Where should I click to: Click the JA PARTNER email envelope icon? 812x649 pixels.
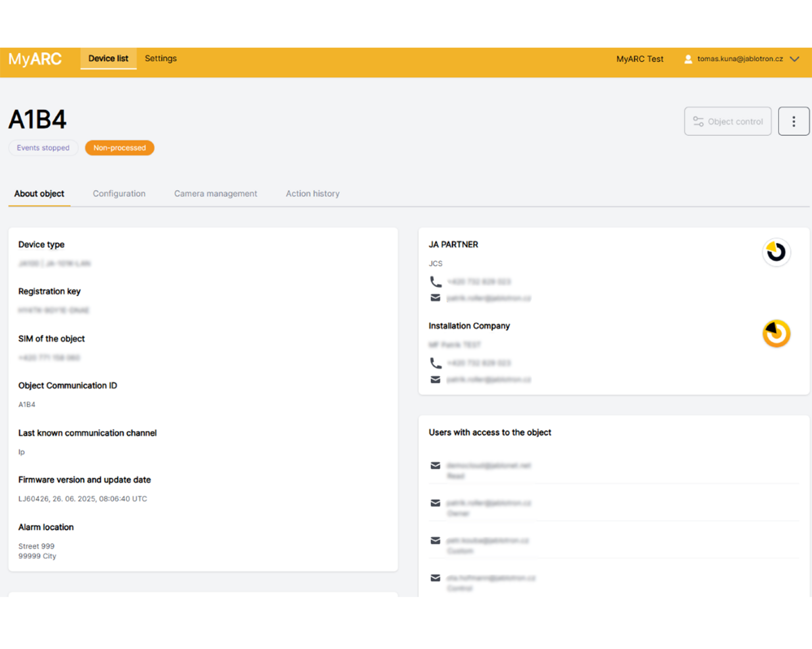pyautogui.click(x=435, y=298)
